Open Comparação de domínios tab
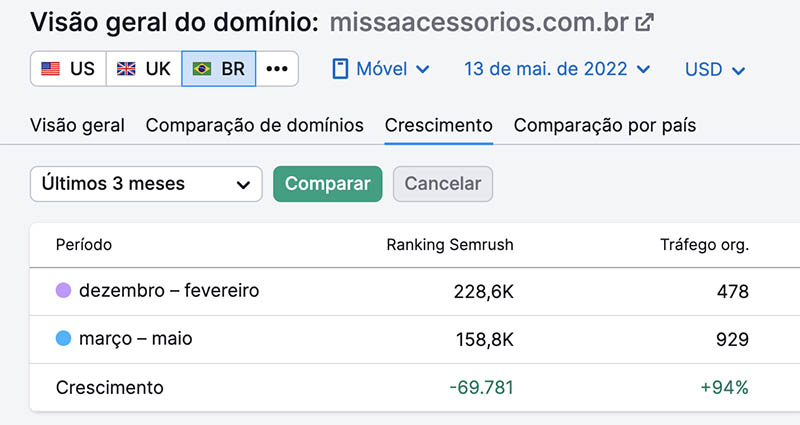 [255, 125]
